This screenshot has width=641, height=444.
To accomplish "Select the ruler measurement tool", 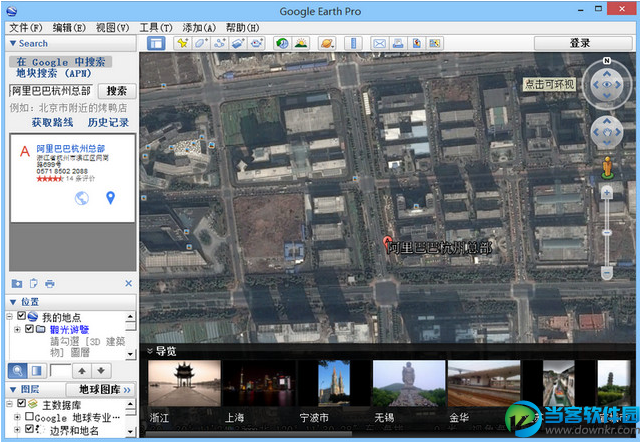I will coord(353,43).
